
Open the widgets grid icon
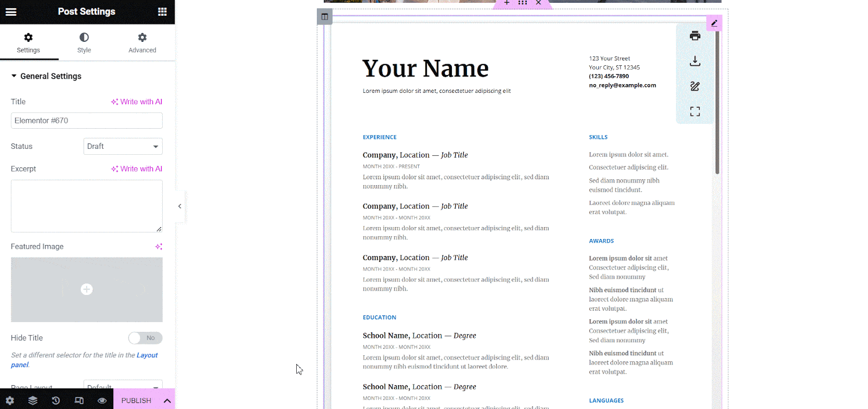[162, 11]
